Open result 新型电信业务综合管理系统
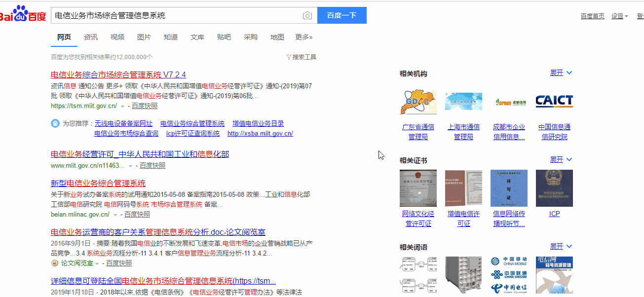The height and width of the screenshot is (297, 644). click(98, 184)
